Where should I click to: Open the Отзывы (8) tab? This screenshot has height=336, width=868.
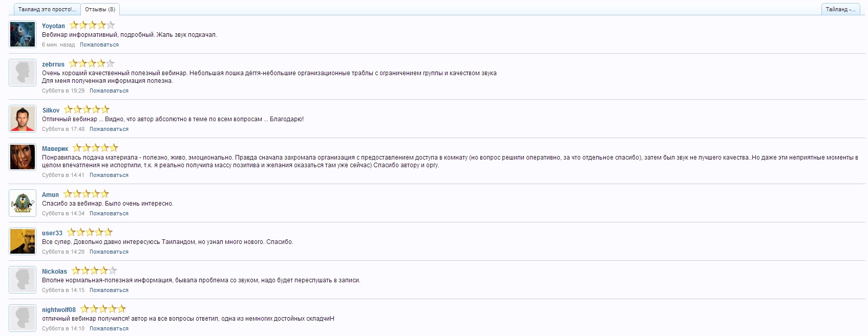coord(100,9)
